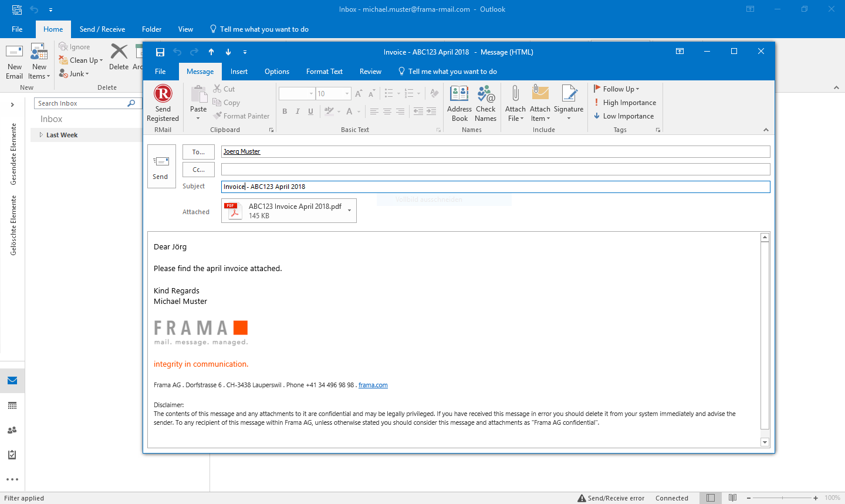Click the message body scrollbar down arrow
The width and height of the screenshot is (845, 504).
pyautogui.click(x=765, y=442)
